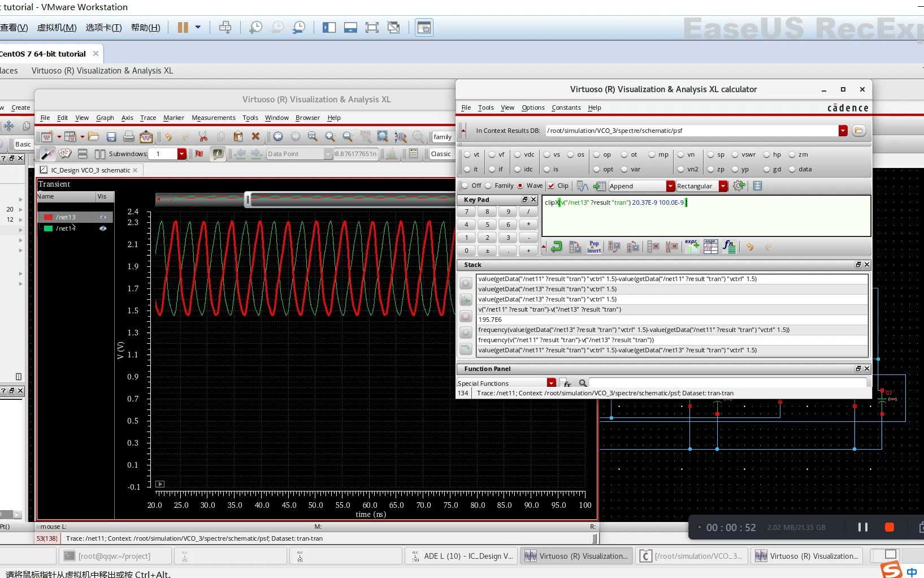Image resolution: width=924 pixels, height=578 pixels.
Task: Click keypad button 5
Action: (x=487, y=225)
